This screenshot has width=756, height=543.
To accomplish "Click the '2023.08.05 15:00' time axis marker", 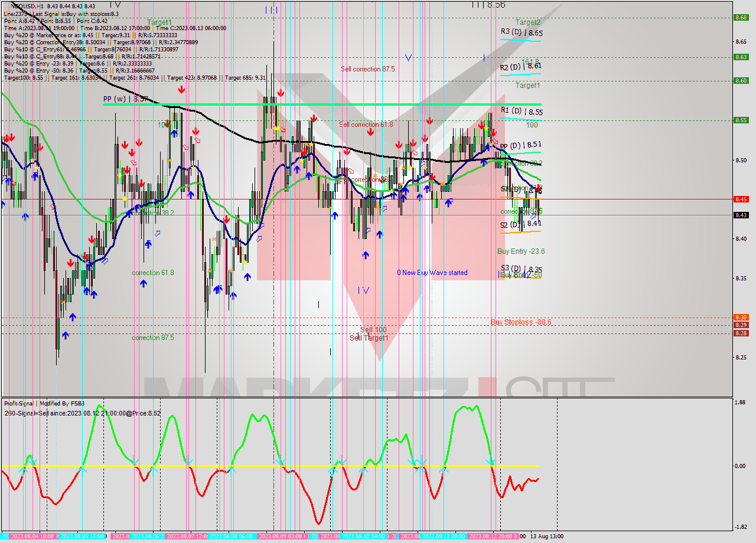I will 82,537.
